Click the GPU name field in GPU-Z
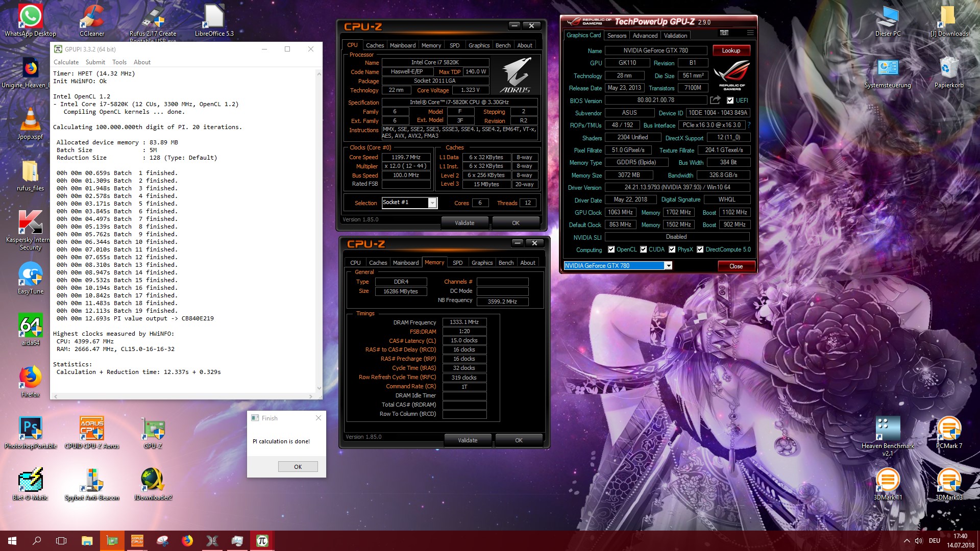This screenshot has width=980, height=551. (655, 51)
